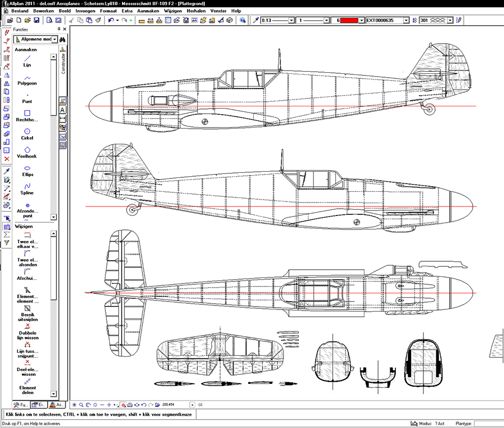Select the Veelhoek polygon tool
The width and height of the screenshot is (504, 428).
[x=27, y=153]
